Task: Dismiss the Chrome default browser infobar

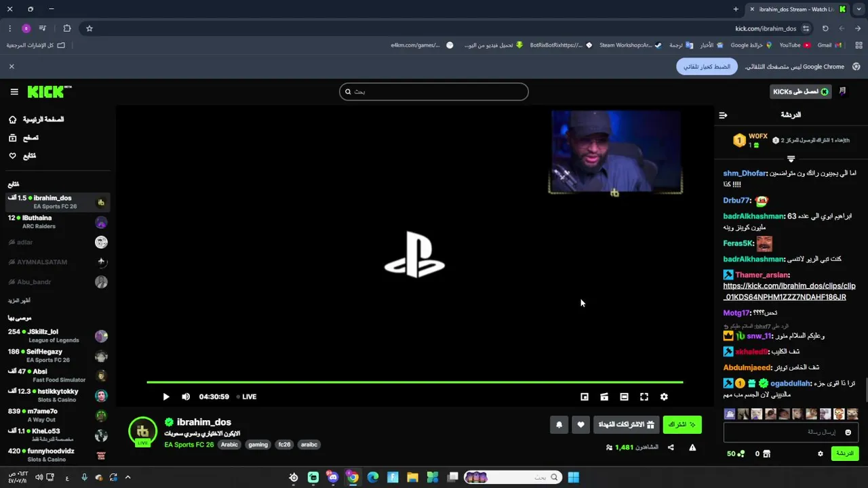Action: 12,66
